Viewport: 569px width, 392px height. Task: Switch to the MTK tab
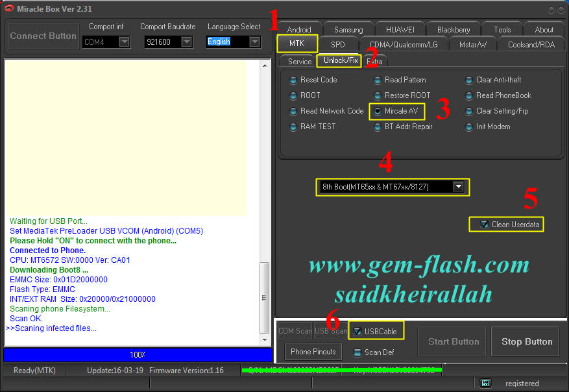click(297, 43)
